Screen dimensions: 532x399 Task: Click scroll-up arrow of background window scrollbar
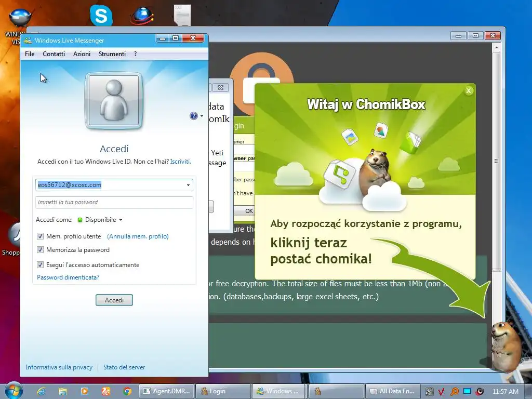[496, 47]
